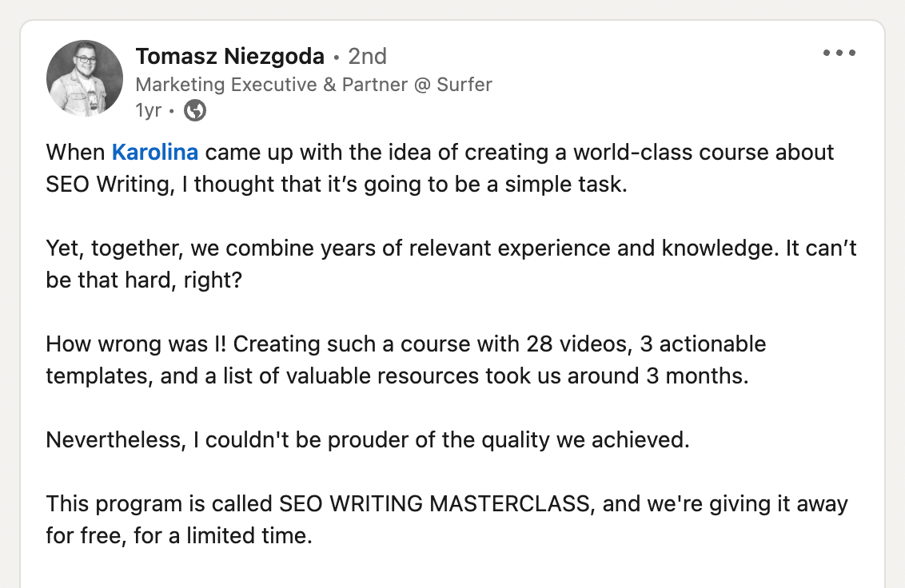Select the headline Marketing Executive & Partner @ Surfer
This screenshot has width=905, height=588.
315,84
